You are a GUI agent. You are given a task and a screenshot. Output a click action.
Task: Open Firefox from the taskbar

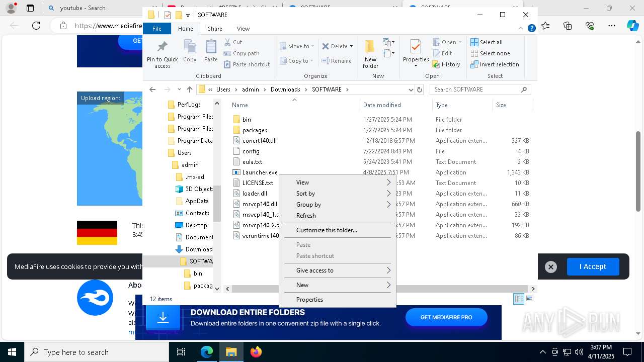tap(256, 352)
